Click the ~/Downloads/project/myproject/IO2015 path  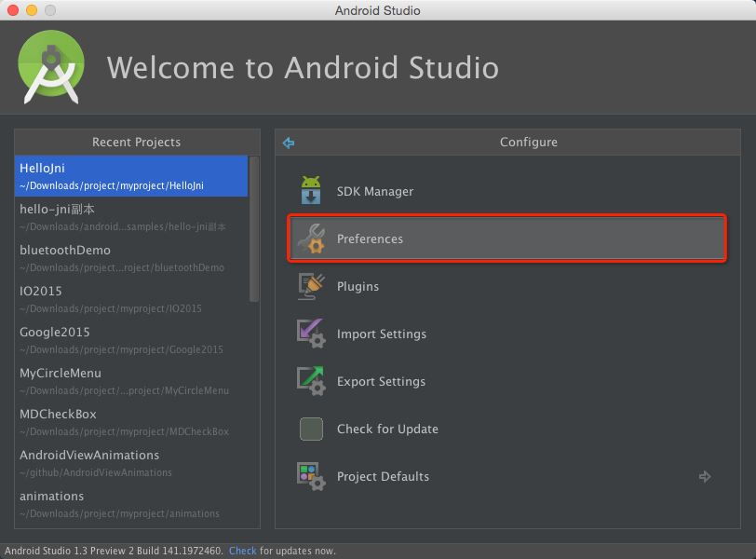tap(111, 308)
